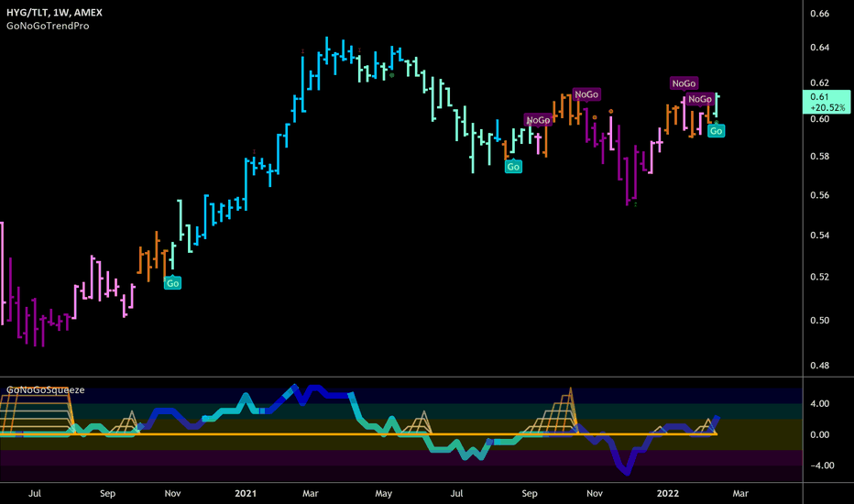Click the Mar label after 2022
The height and width of the screenshot is (504, 854).
[740, 493]
